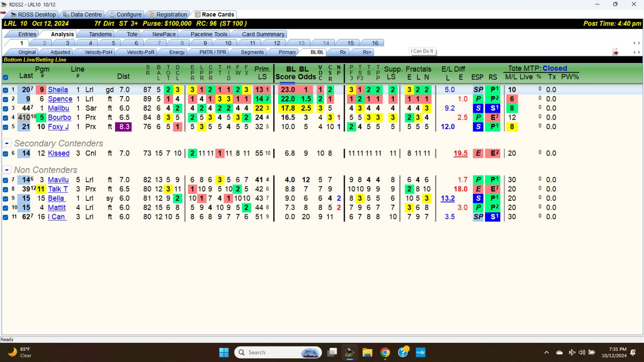Uncheck the checkbox for Malibu's row

[x=6, y=109]
